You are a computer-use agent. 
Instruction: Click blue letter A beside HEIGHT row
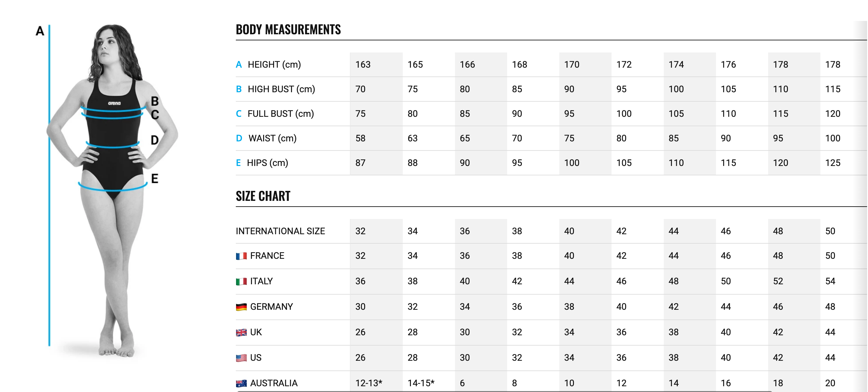[239, 64]
